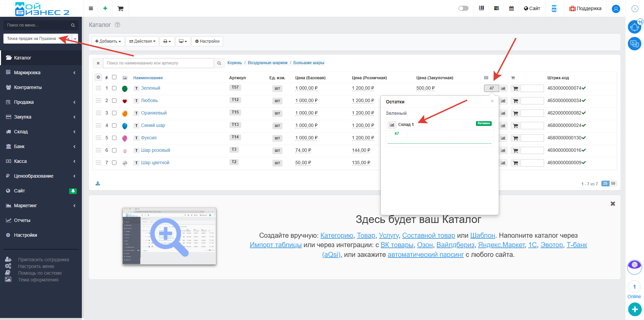Click stock chart icon beside Склад 1
644x320 pixels.
click(392, 125)
